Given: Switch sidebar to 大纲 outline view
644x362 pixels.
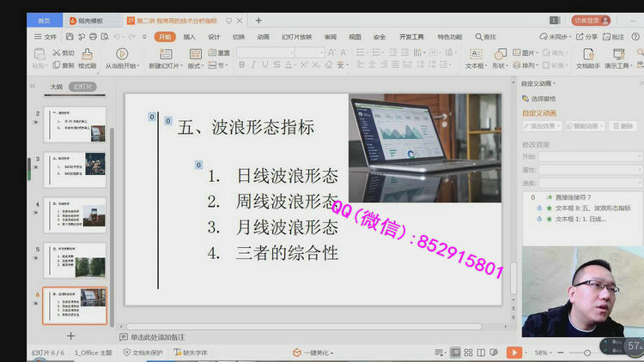Looking at the screenshot, I should (57, 87).
